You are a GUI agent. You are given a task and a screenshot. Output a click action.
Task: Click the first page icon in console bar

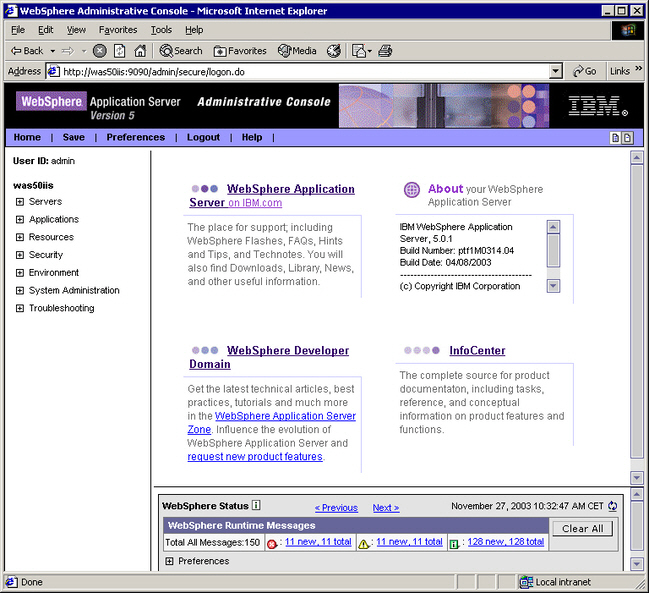click(x=615, y=138)
